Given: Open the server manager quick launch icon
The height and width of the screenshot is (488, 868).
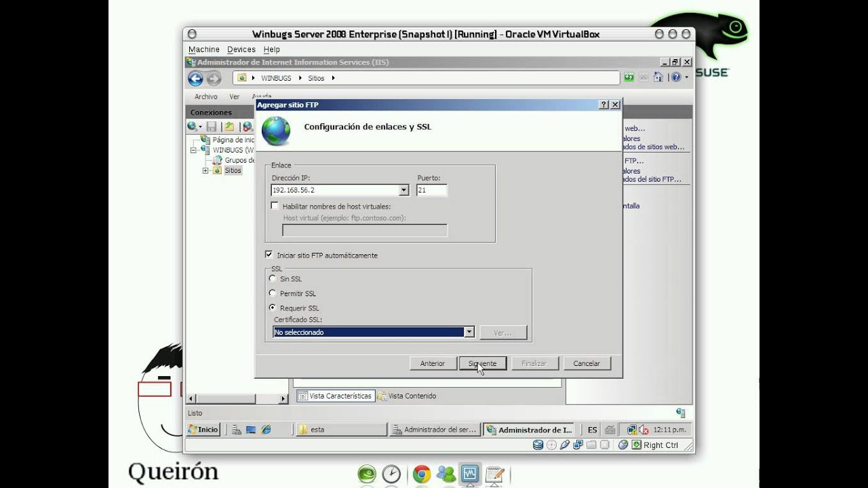Looking at the screenshot, I should (x=236, y=429).
